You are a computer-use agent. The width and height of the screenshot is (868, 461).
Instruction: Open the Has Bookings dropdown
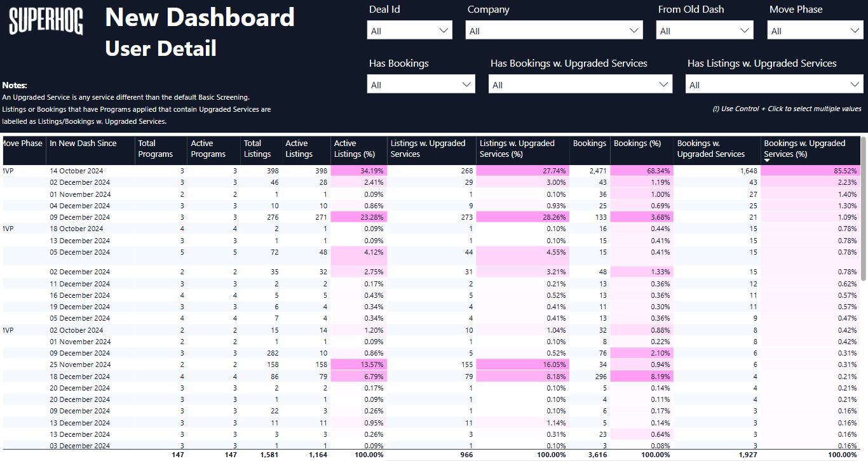421,84
